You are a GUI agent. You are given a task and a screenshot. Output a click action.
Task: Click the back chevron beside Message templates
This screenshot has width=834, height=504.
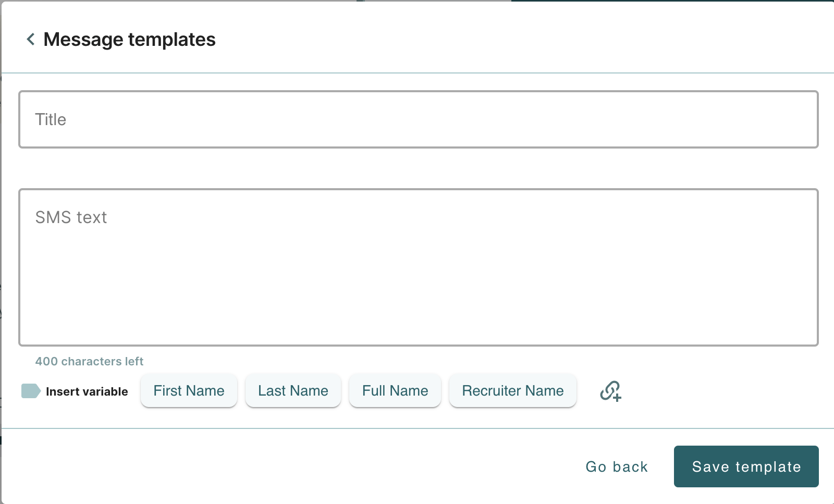[x=31, y=39]
